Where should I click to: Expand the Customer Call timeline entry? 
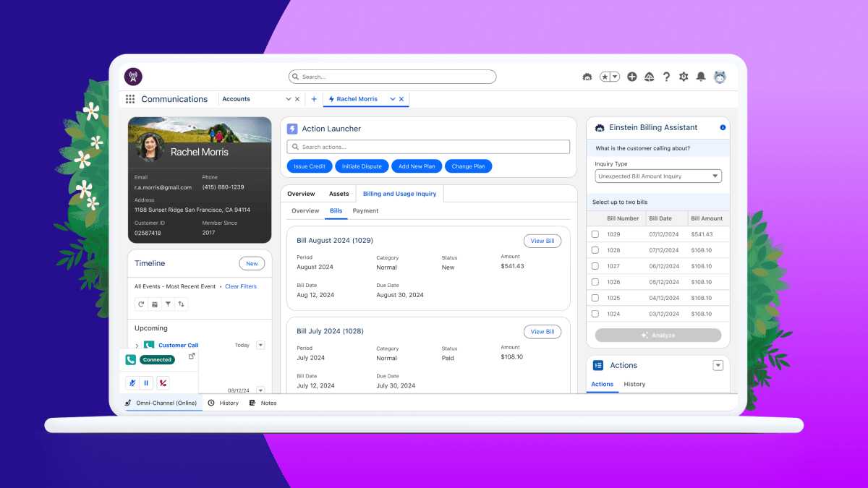click(x=137, y=346)
